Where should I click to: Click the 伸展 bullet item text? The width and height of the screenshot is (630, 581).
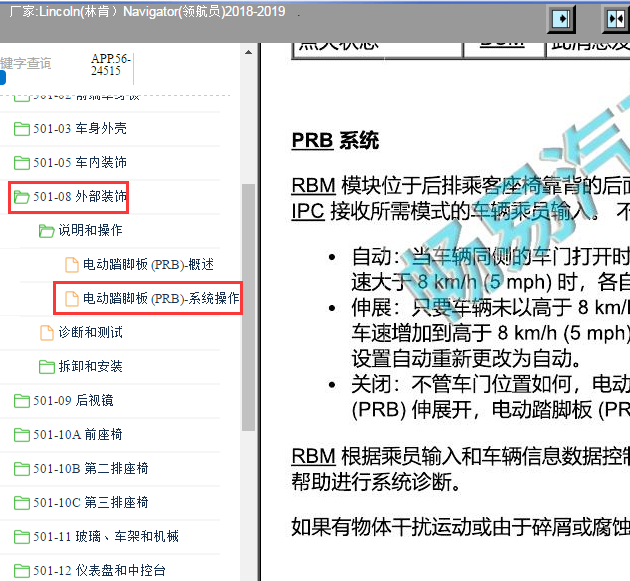490,333
